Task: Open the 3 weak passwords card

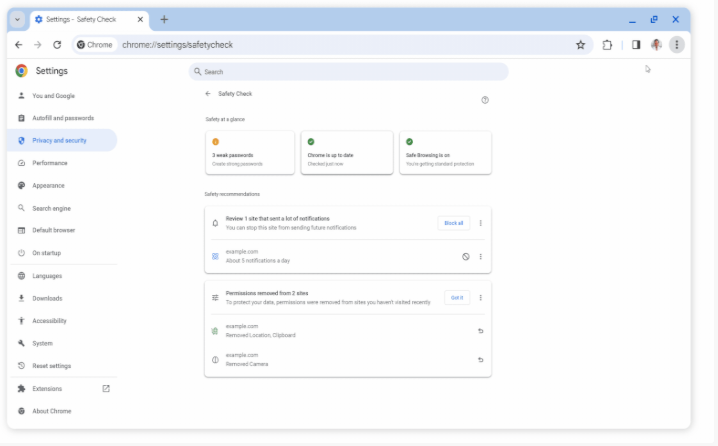Action: point(250,152)
